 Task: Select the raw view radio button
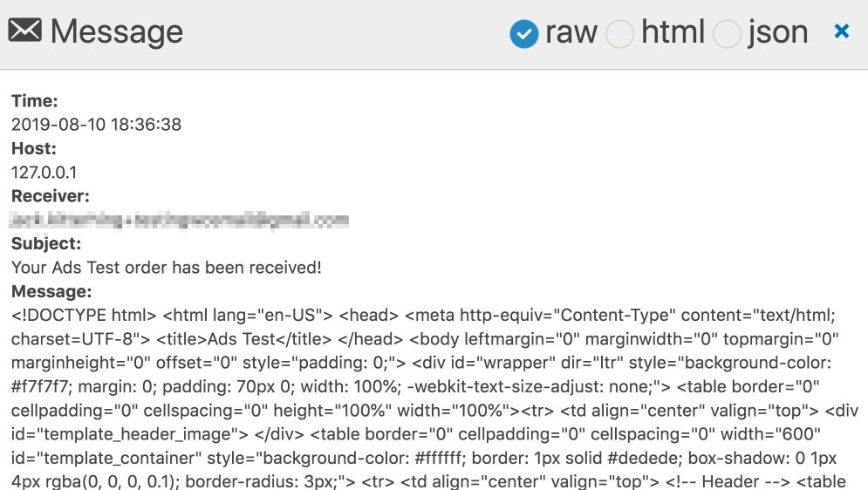point(523,34)
